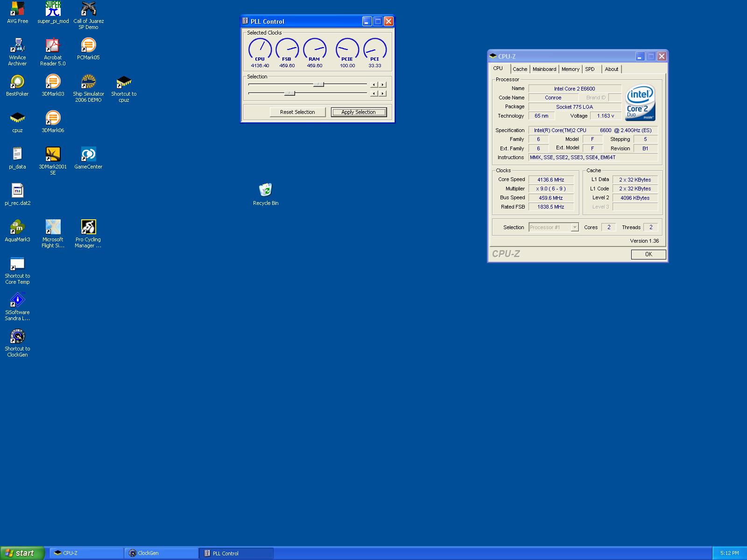The height and width of the screenshot is (560, 747).
Task: Click the Package value Socket 775 LGA
Action: [575, 107]
